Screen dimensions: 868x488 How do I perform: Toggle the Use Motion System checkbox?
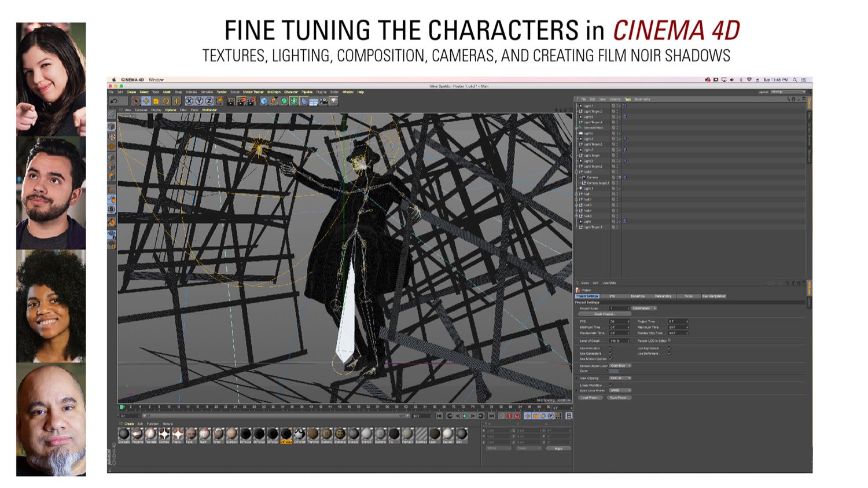pyautogui.click(x=610, y=359)
